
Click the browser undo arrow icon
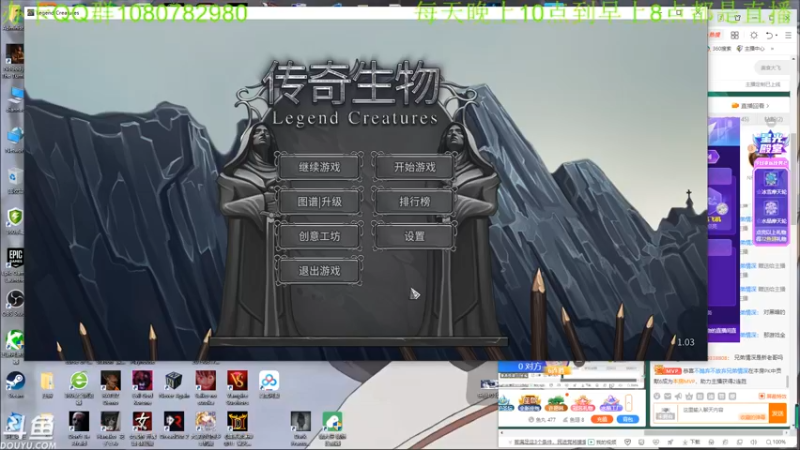pyautogui.click(x=770, y=35)
